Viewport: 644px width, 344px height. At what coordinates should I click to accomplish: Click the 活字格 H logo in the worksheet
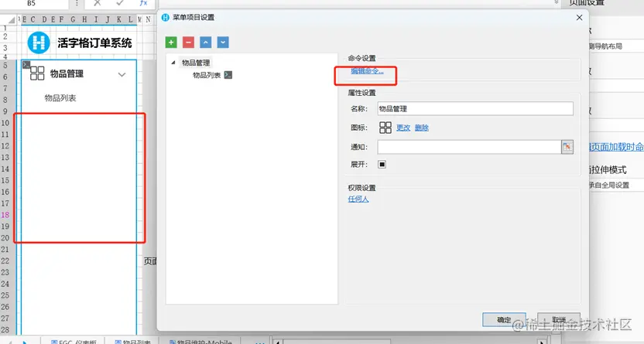pos(39,43)
